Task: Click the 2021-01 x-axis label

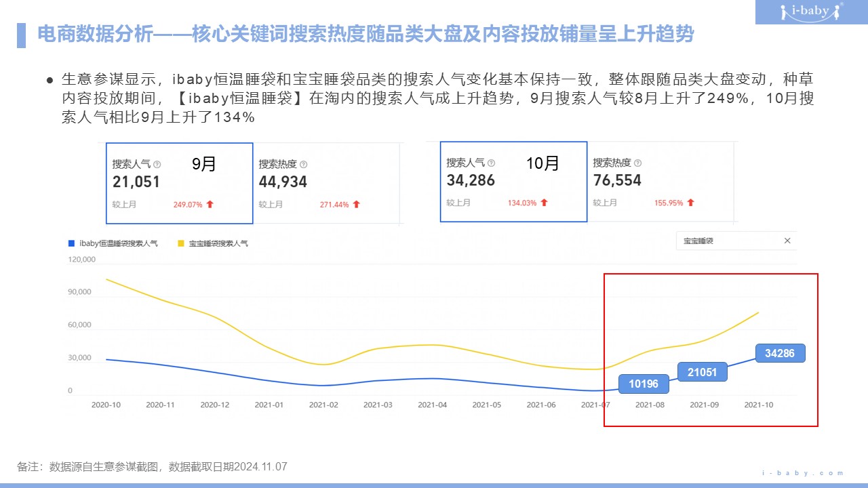Action: click(269, 405)
